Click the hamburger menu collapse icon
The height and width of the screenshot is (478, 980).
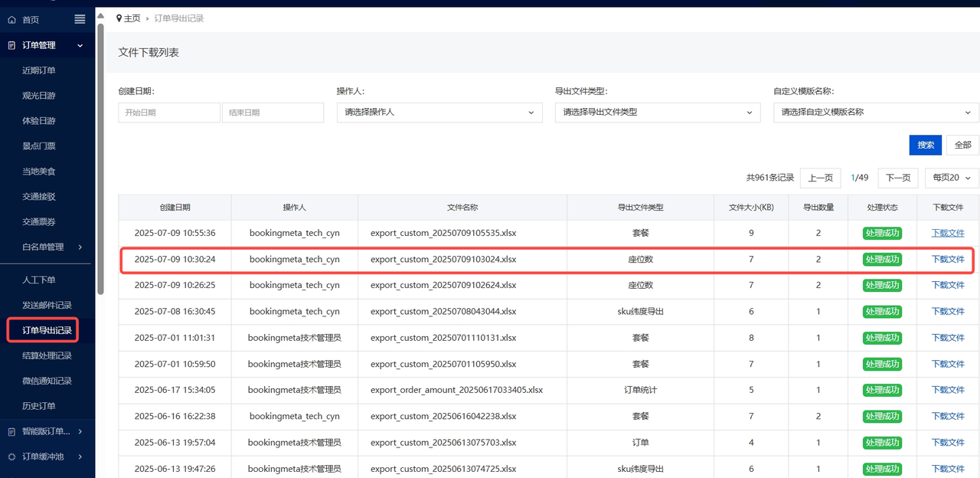80,19
